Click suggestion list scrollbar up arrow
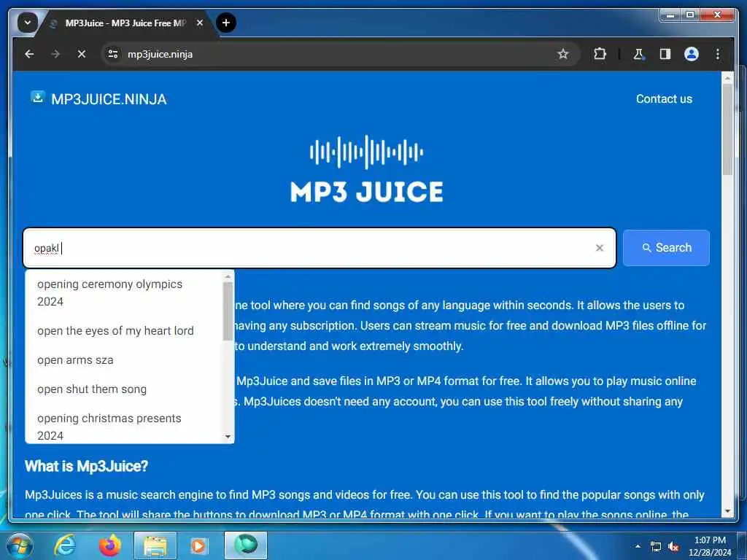Screen dimensions: 747x560 (x=228, y=276)
